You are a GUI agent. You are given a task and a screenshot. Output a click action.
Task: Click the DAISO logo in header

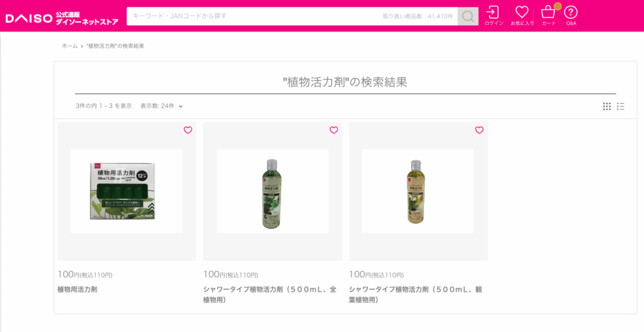pyautogui.click(x=62, y=18)
